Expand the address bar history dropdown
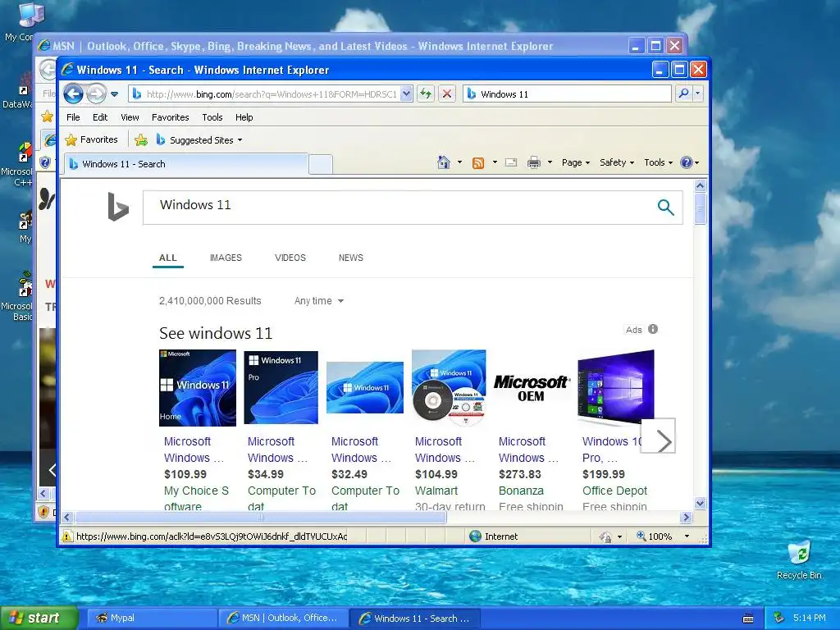This screenshot has width=840, height=630. (x=407, y=94)
